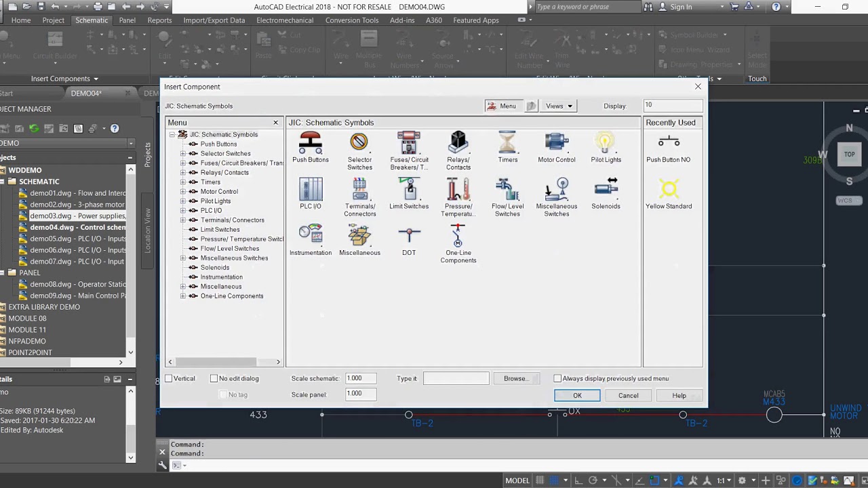Screen dimensions: 868x488
Task: Check Always display previously used menu
Action: point(557,378)
